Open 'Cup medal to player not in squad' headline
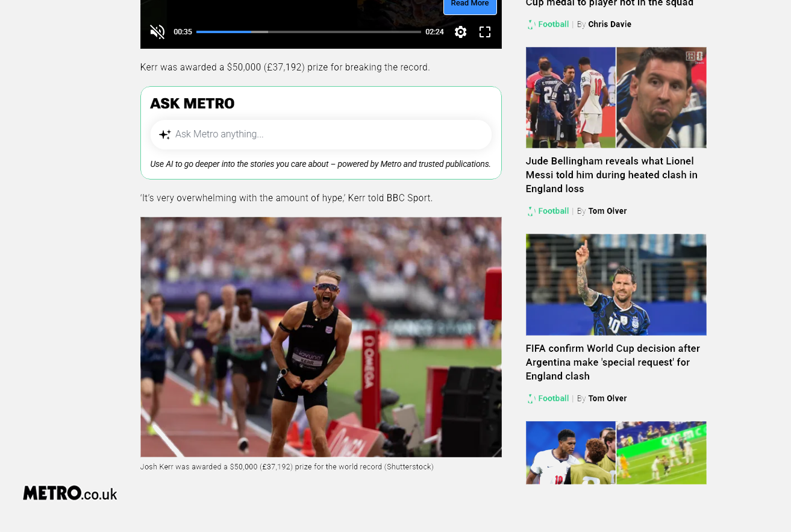The image size is (791, 532). (610, 4)
